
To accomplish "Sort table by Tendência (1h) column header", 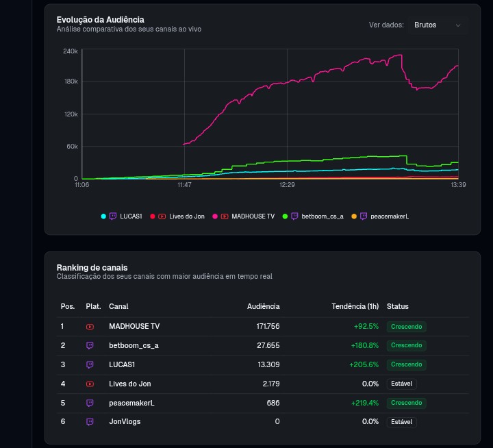I will (355, 306).
